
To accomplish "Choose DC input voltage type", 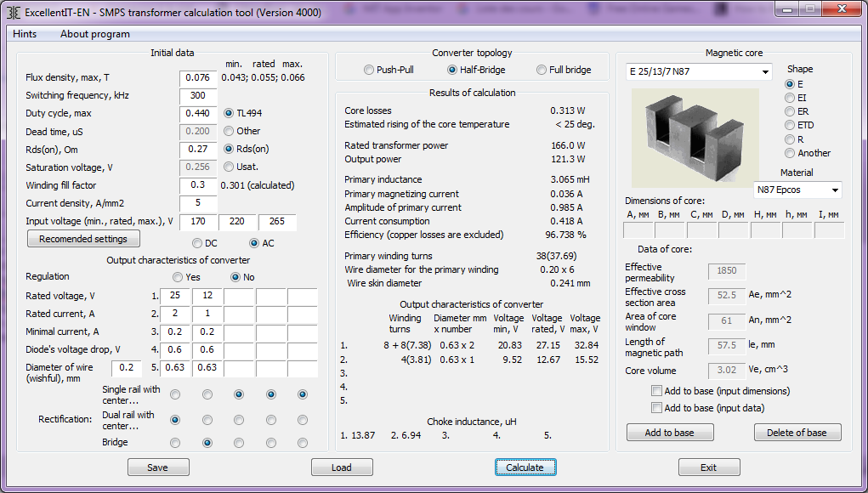I will coord(198,243).
